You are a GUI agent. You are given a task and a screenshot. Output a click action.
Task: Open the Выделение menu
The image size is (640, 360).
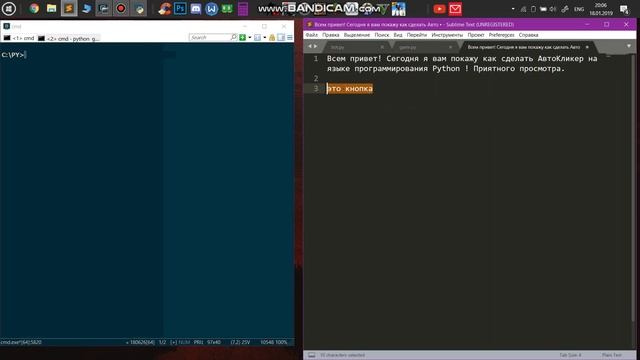[357, 35]
